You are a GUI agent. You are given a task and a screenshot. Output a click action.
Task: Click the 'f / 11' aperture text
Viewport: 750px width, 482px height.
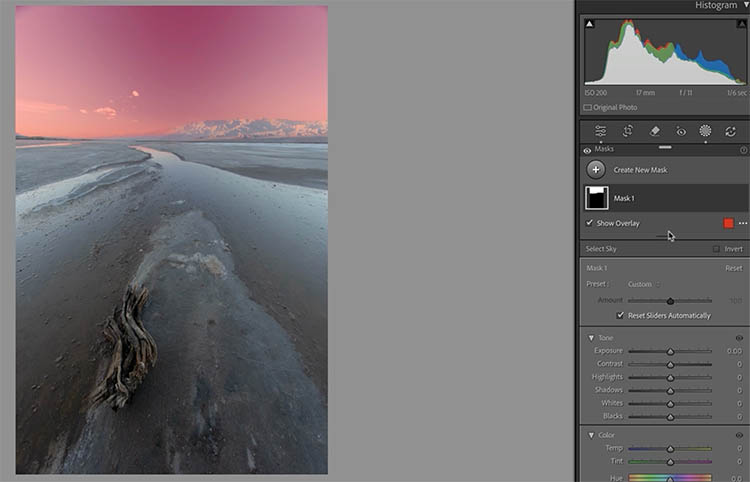[x=686, y=93]
